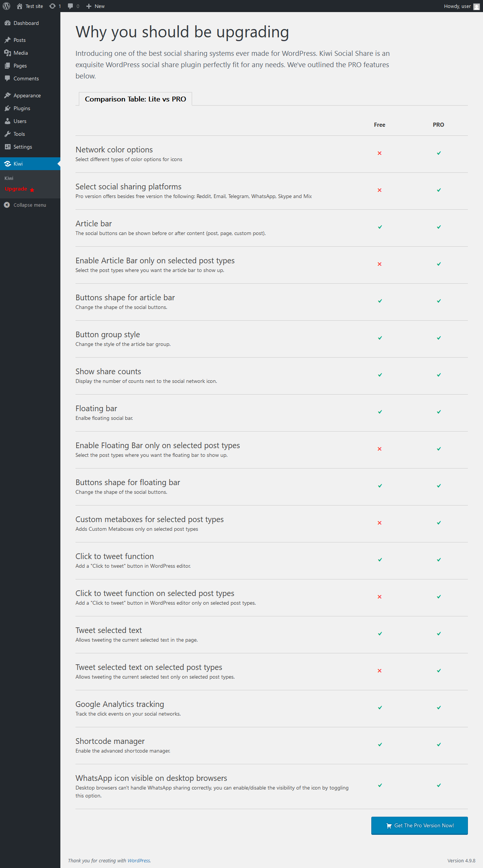The width and height of the screenshot is (483, 868).
Task: Click the Free cross for Network color options
Action: click(380, 153)
